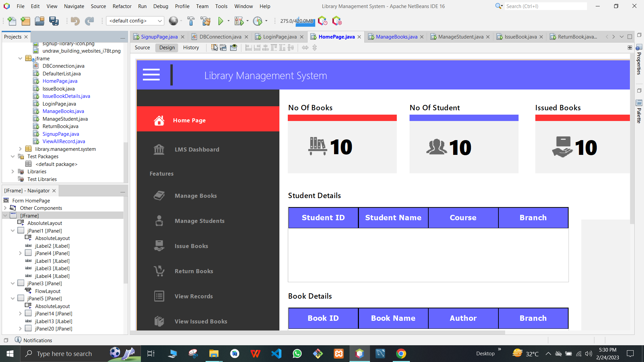Expand the Libraries node
Viewport: 644px width, 362px height.
click(x=13, y=171)
